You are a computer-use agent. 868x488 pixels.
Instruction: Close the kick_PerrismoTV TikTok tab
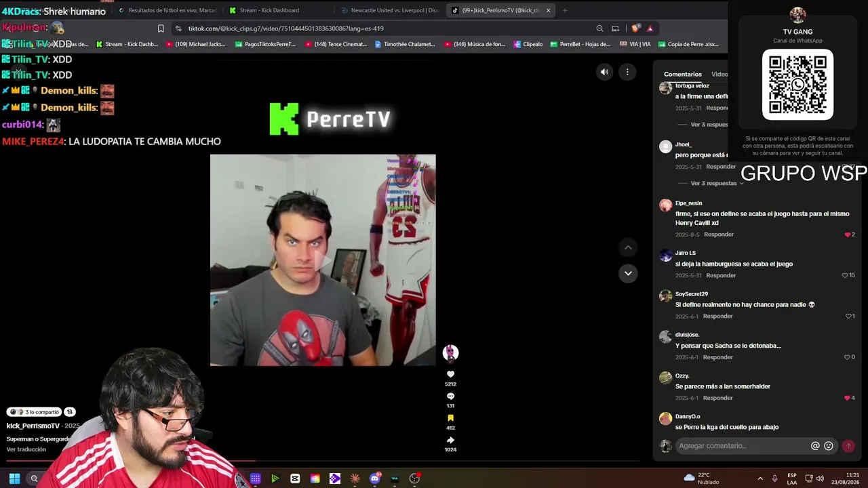click(548, 10)
